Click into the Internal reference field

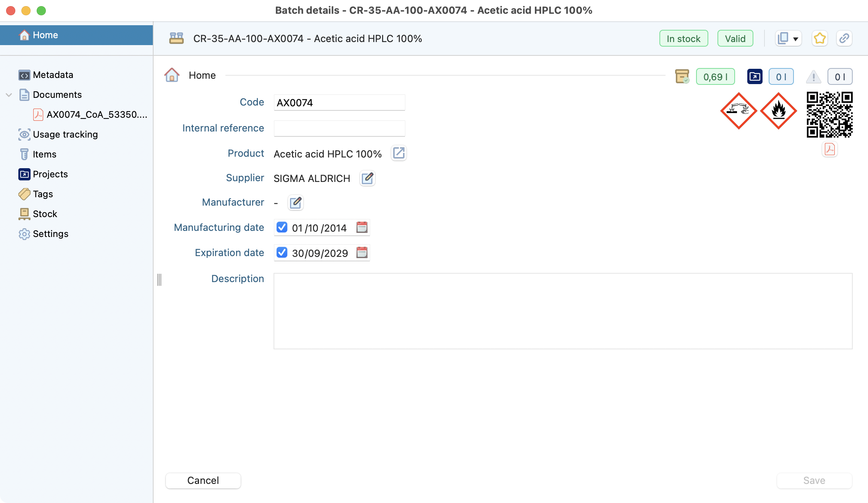pos(339,128)
